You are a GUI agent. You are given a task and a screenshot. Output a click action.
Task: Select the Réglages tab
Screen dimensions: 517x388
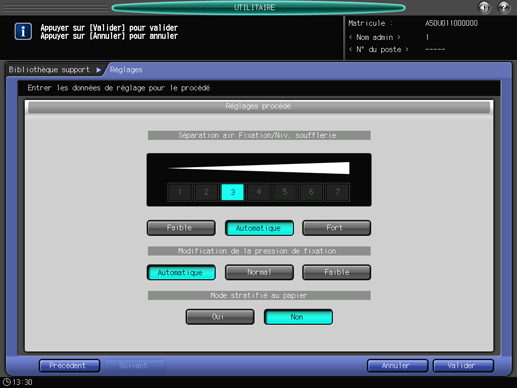126,70
